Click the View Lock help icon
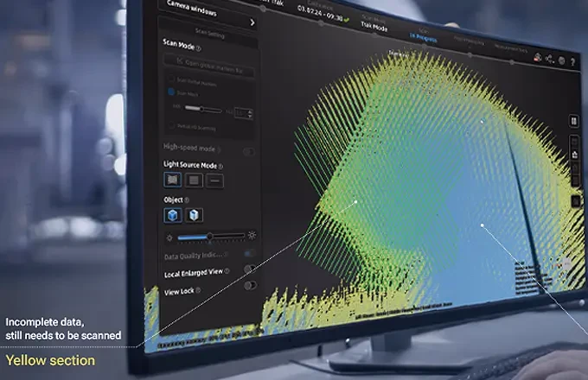Image resolution: width=588 pixels, height=380 pixels. pyautogui.click(x=198, y=290)
